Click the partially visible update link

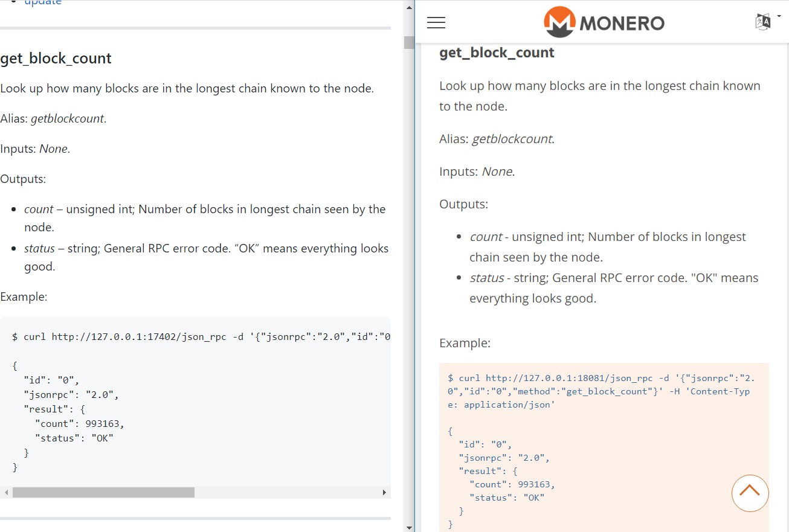point(43,2)
